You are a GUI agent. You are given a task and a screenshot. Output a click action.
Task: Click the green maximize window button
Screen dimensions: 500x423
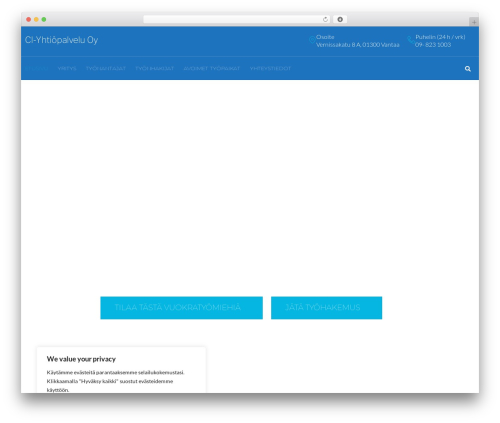[x=44, y=19]
